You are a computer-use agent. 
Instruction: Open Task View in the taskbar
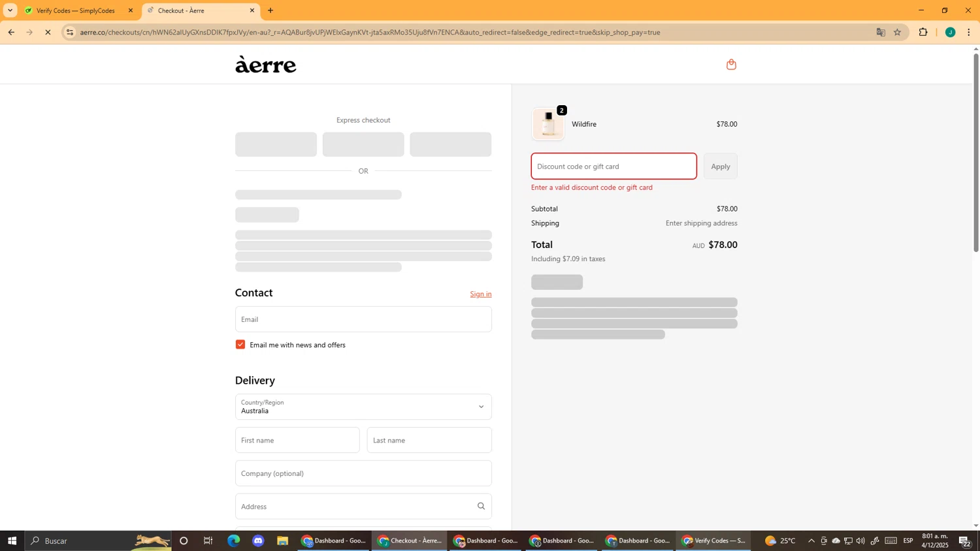208,541
